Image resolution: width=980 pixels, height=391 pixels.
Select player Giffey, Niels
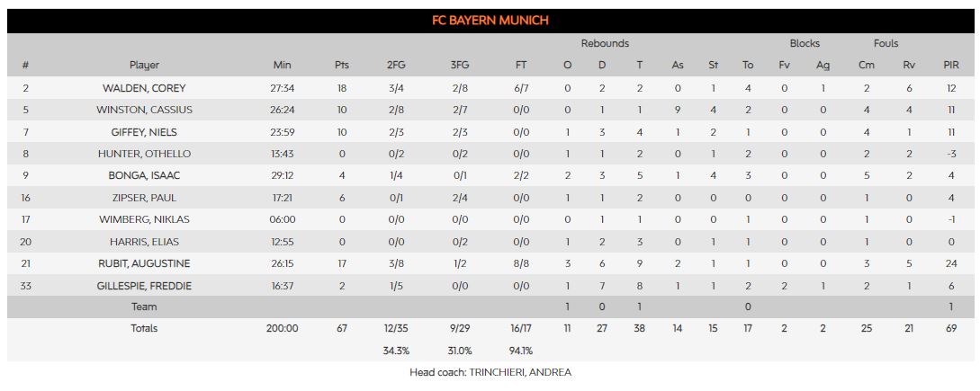[144, 132]
